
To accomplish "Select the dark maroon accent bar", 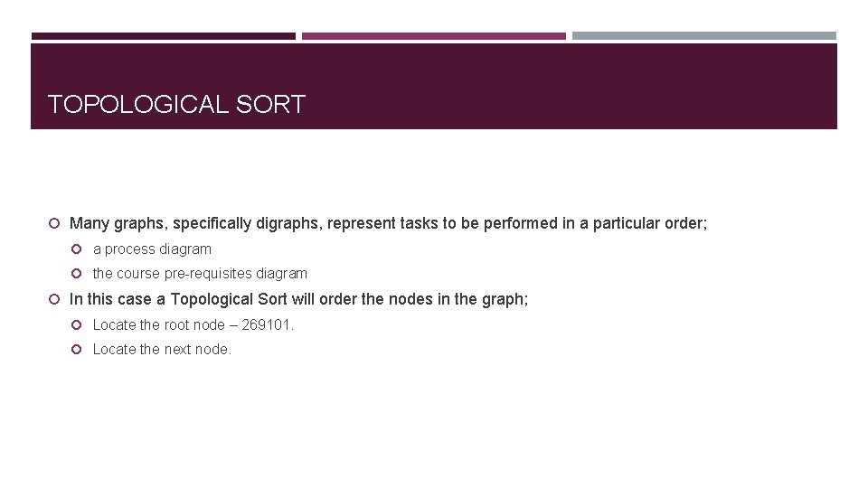I will point(164,36).
